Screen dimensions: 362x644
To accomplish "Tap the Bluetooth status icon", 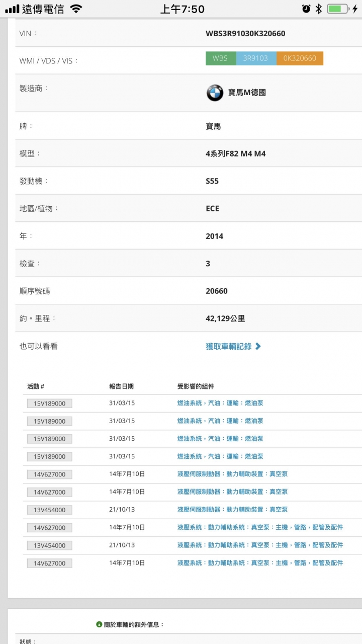I will 318,9.
